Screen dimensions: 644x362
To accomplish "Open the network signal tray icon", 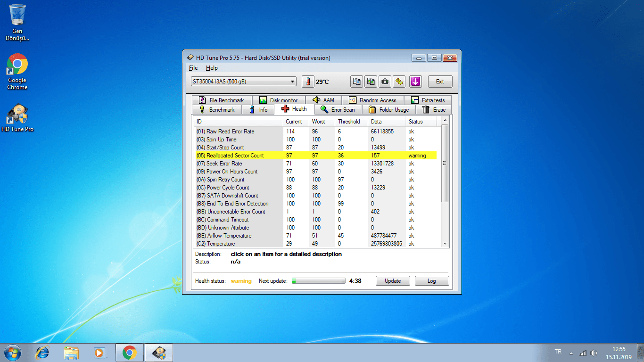I will (x=582, y=353).
